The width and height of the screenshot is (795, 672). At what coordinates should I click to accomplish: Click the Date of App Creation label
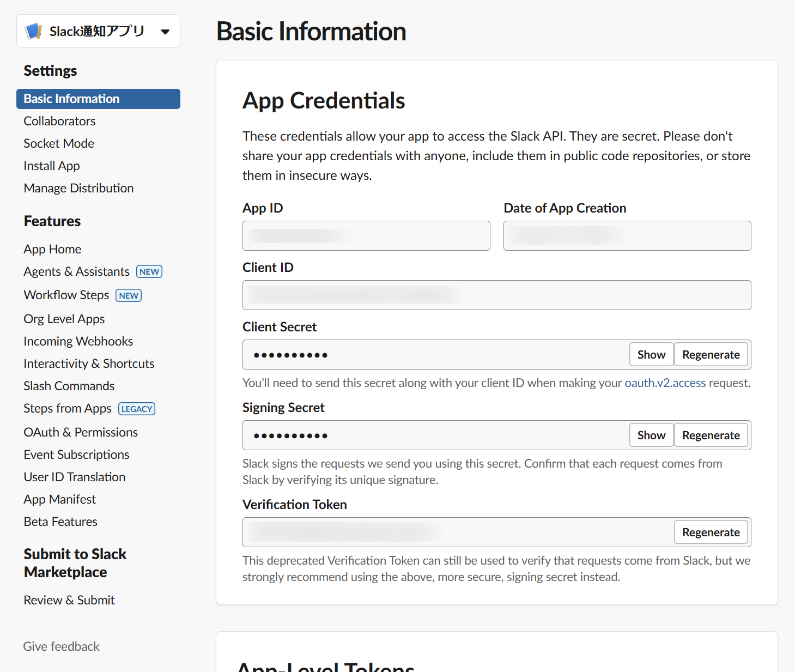(565, 208)
